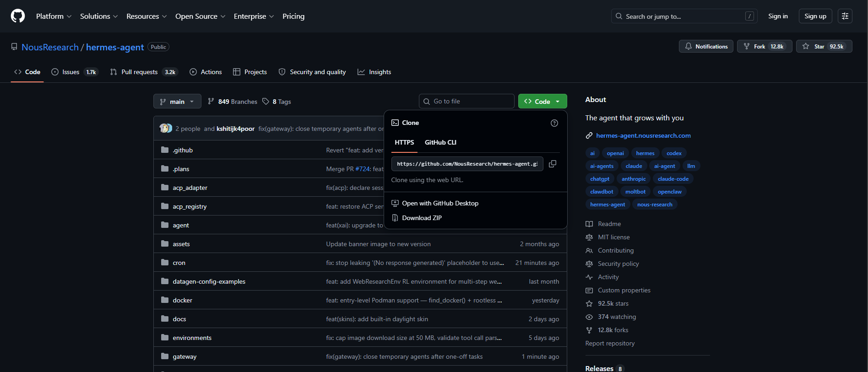This screenshot has height=372, width=868.
Task: Toggle the green Code dropdown button
Action: point(542,102)
